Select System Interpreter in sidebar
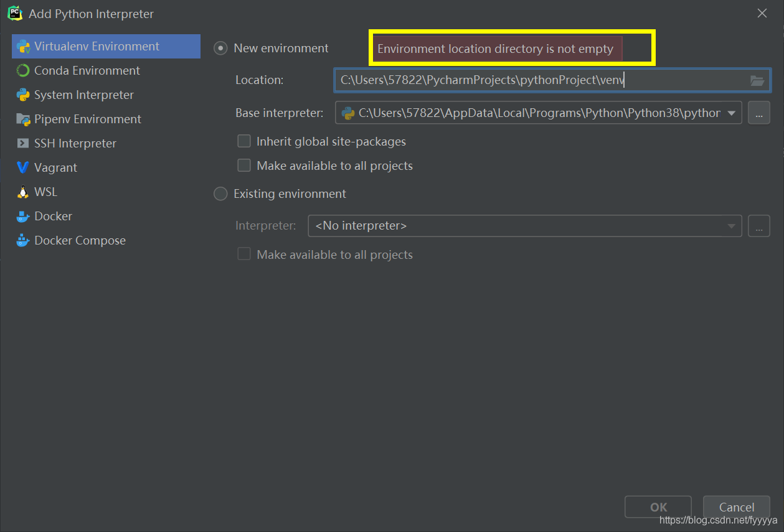Screen dimensions: 784x532 point(106,95)
